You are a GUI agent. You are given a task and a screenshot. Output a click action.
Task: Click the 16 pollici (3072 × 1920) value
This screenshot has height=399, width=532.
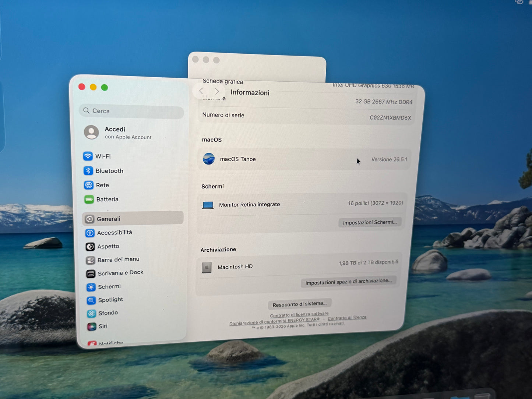(x=376, y=203)
